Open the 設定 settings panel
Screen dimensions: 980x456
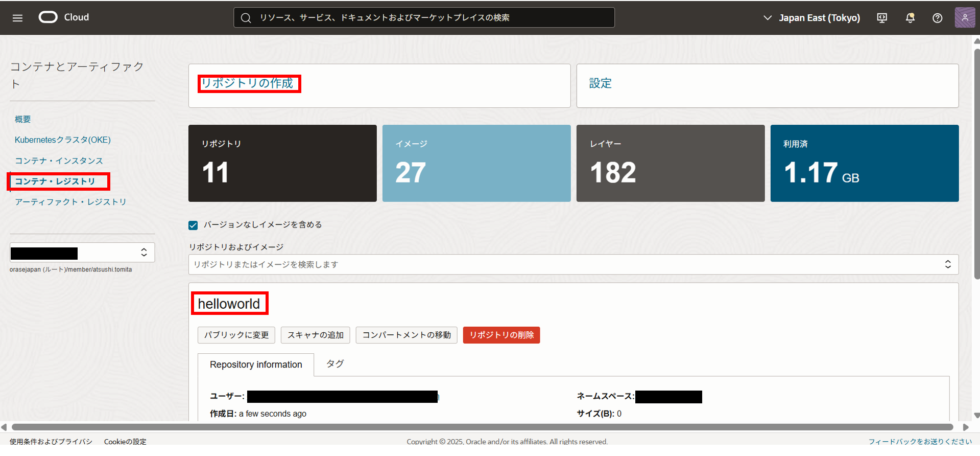600,83
